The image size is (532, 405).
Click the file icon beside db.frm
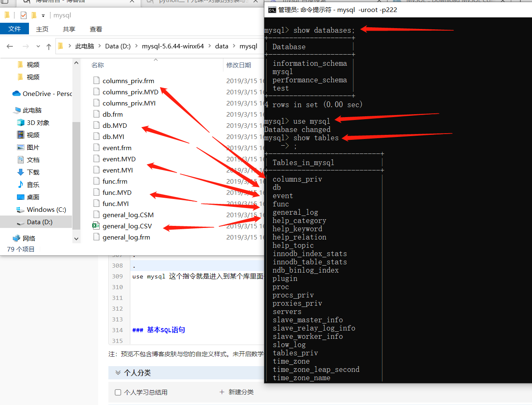coord(96,114)
